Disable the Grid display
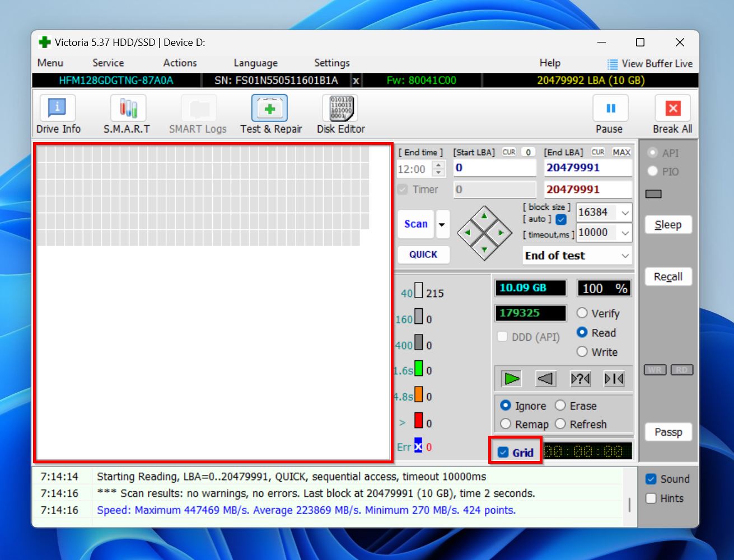The width and height of the screenshot is (734, 560). point(503,451)
